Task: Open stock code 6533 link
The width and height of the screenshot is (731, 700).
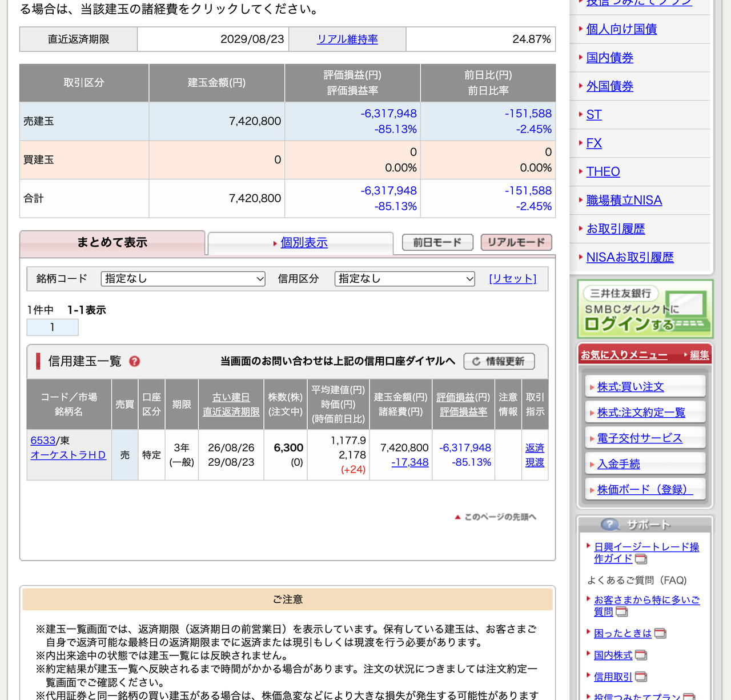Action: (43, 441)
